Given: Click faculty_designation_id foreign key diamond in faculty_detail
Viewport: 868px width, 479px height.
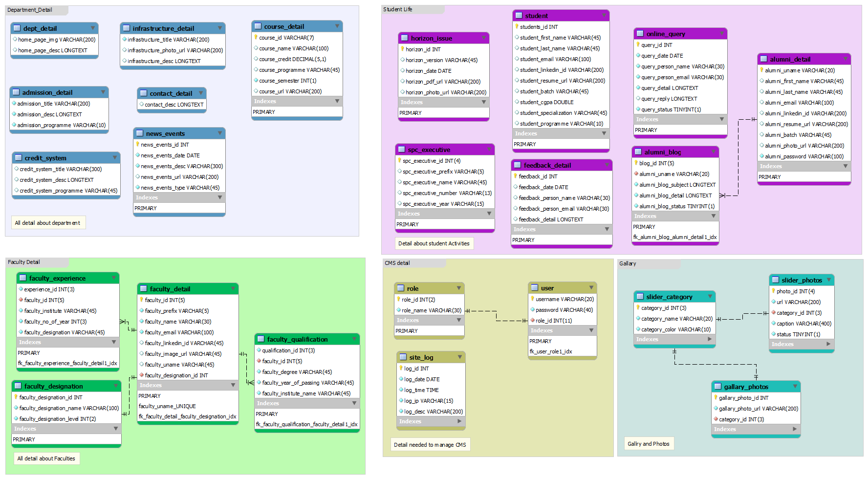Looking at the screenshot, I should pos(142,375).
